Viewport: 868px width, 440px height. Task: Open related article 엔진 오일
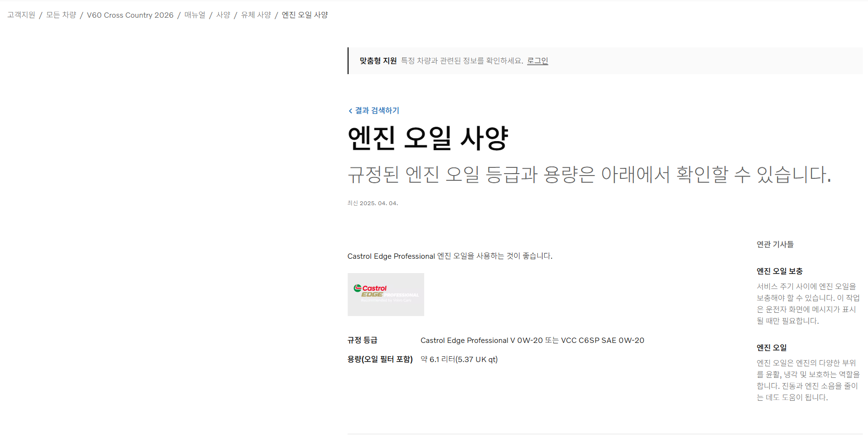(771, 348)
